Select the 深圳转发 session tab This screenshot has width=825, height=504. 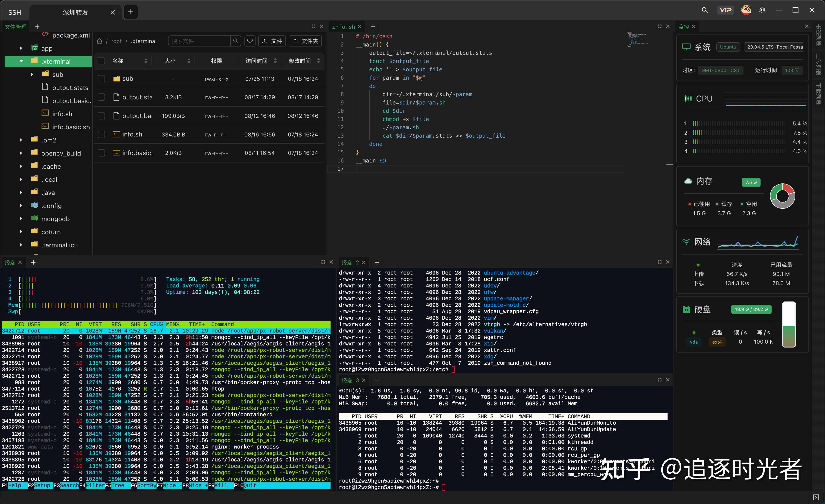[x=76, y=12]
